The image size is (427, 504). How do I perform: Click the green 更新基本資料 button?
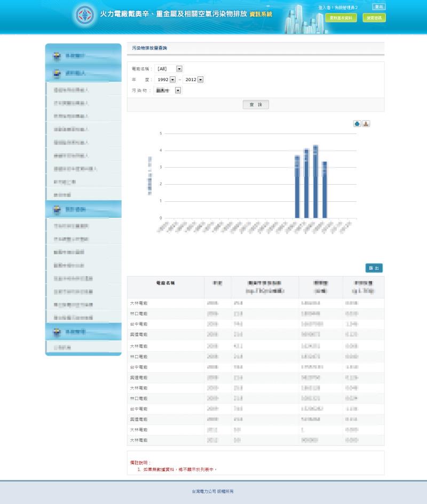pos(341,18)
